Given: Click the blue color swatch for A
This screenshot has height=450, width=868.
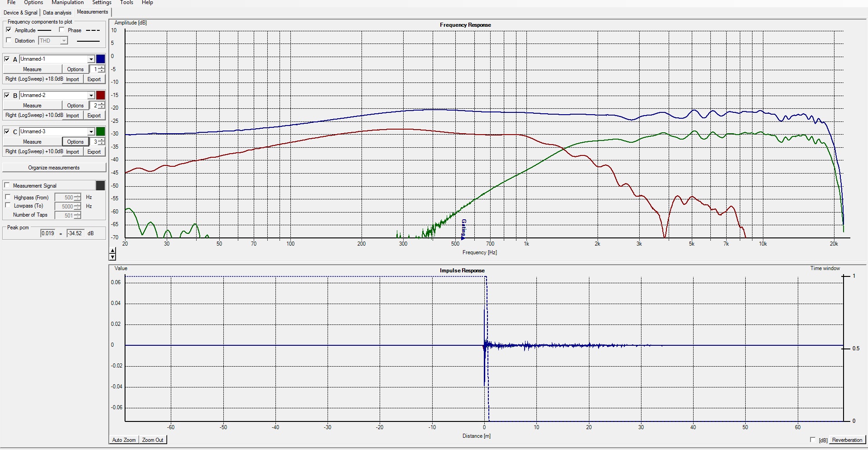Looking at the screenshot, I should click(101, 59).
